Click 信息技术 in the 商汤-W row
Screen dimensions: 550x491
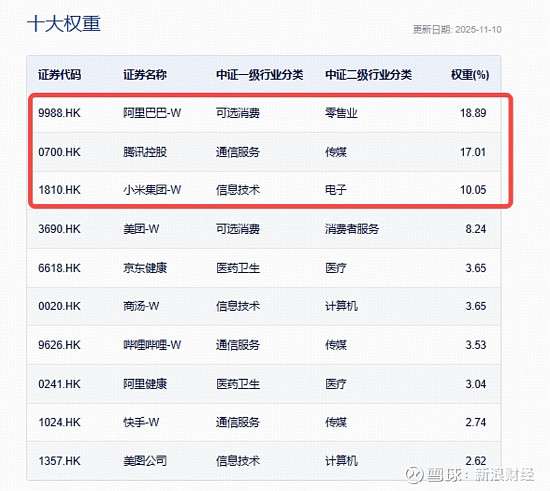[x=238, y=306]
